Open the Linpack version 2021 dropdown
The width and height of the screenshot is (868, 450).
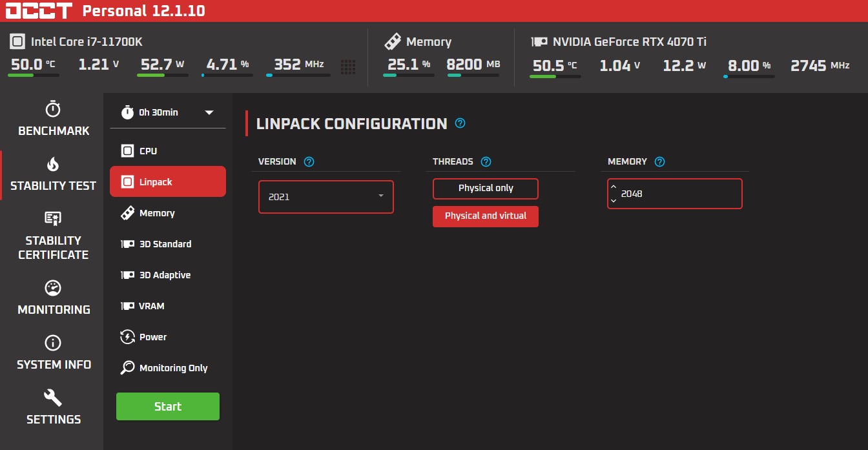(x=325, y=197)
